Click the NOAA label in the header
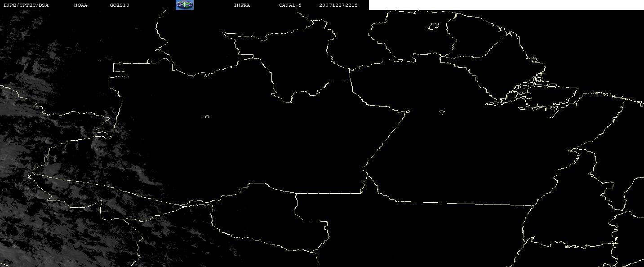644x267 pixels. (80, 5)
